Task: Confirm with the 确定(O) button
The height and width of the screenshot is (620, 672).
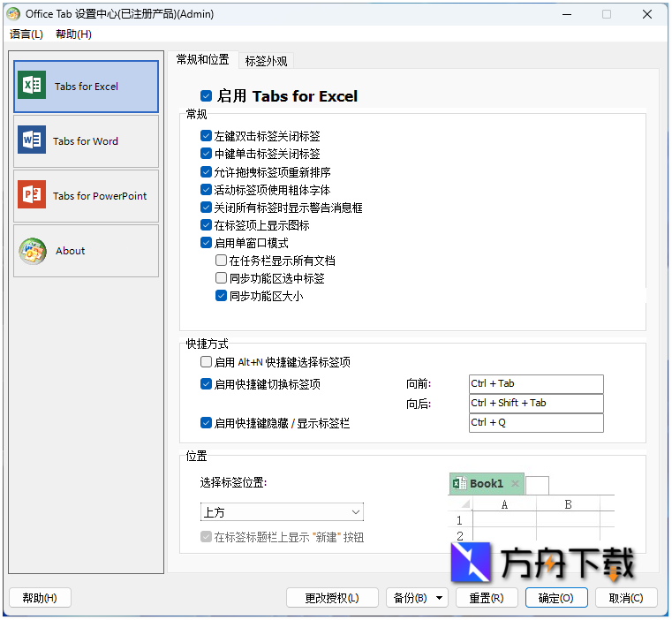Action: tap(556, 598)
